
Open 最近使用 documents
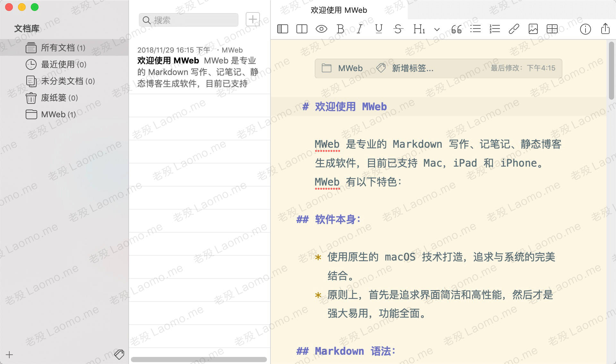pos(64,64)
